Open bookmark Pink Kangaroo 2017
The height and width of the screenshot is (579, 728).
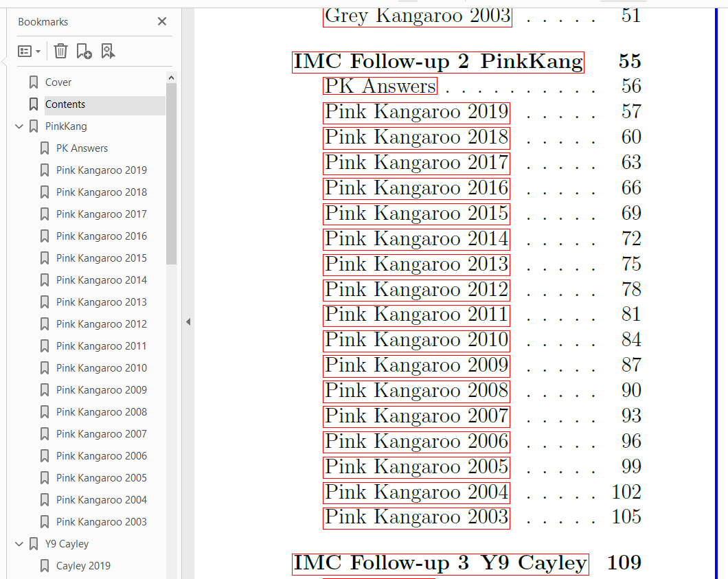(102, 214)
